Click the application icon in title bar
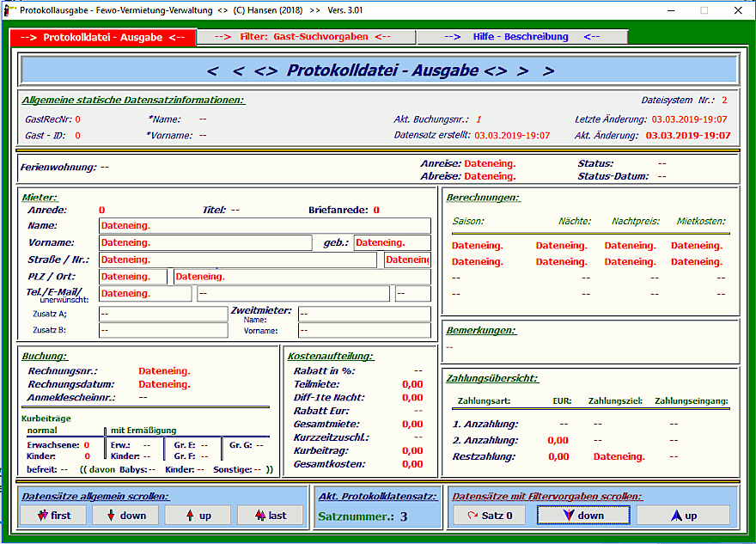The image size is (756, 544). pos(9,10)
